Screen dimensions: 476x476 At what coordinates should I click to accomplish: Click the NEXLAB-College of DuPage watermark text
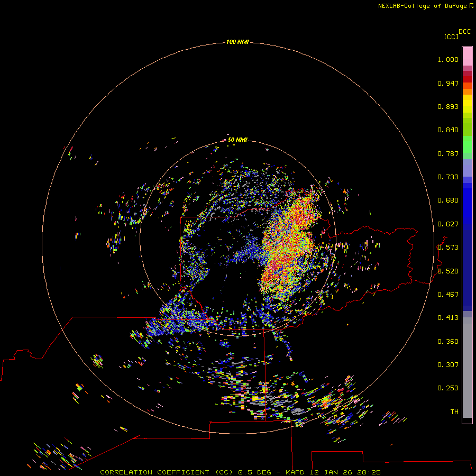tap(425, 6)
